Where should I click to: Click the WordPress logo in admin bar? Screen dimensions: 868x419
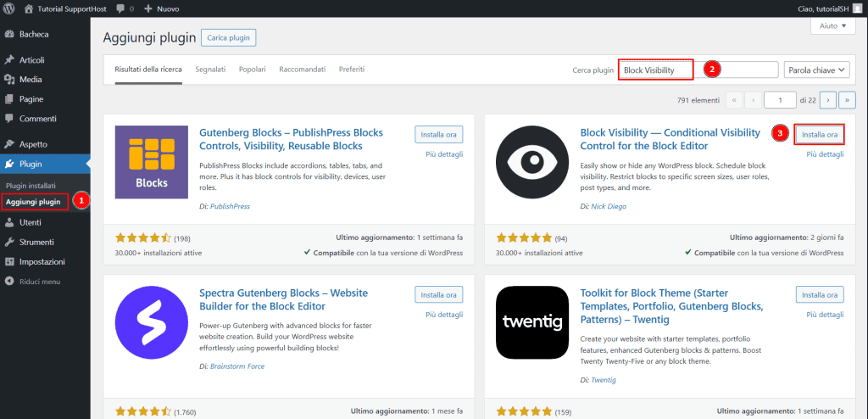[8, 8]
